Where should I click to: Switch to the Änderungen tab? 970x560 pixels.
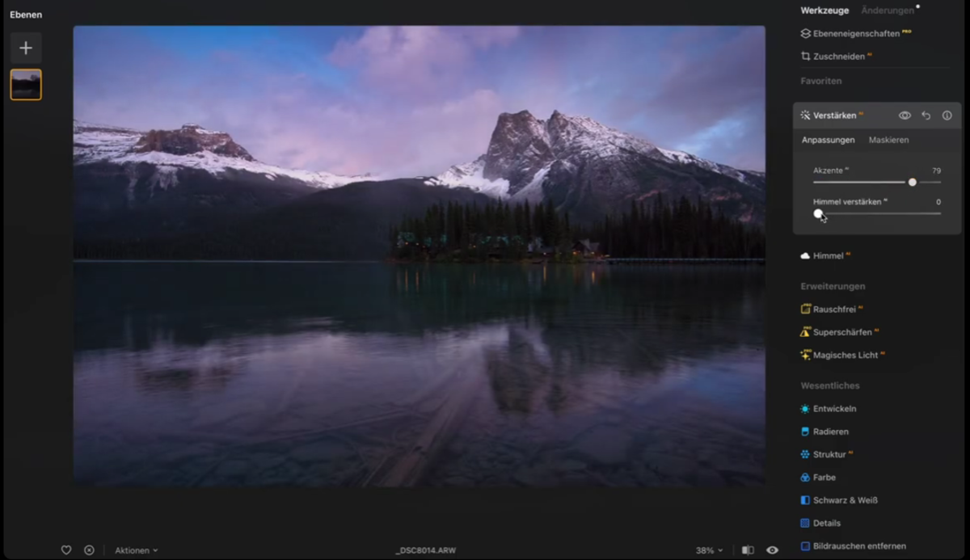pos(887,10)
